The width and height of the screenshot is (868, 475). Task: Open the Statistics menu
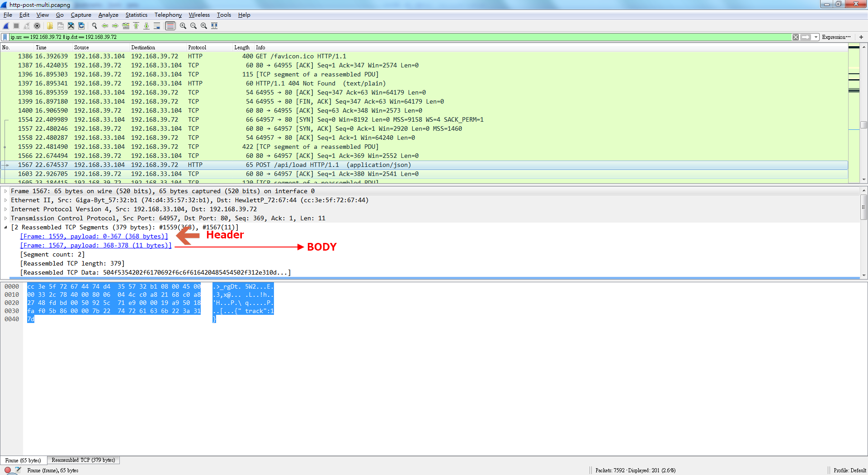[x=136, y=15]
